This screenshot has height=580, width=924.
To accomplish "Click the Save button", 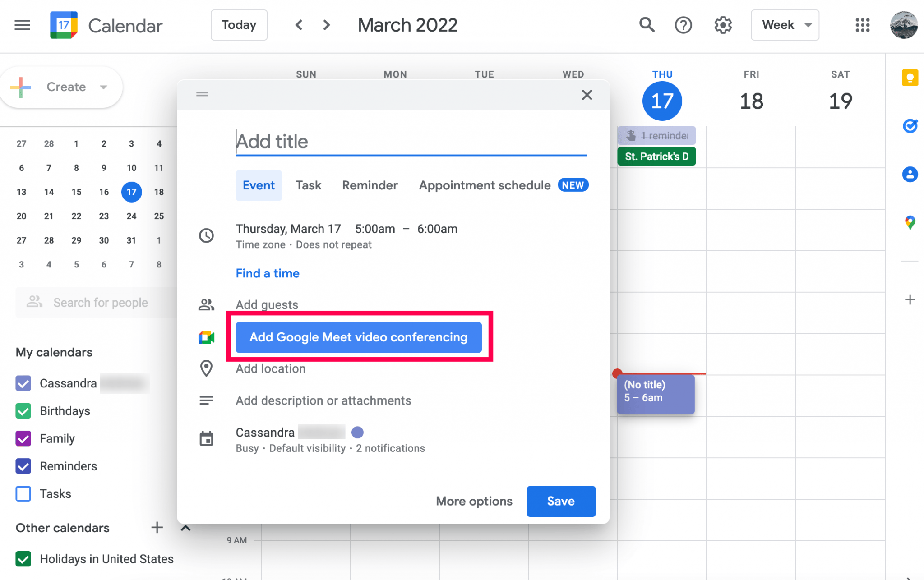I will point(561,502).
